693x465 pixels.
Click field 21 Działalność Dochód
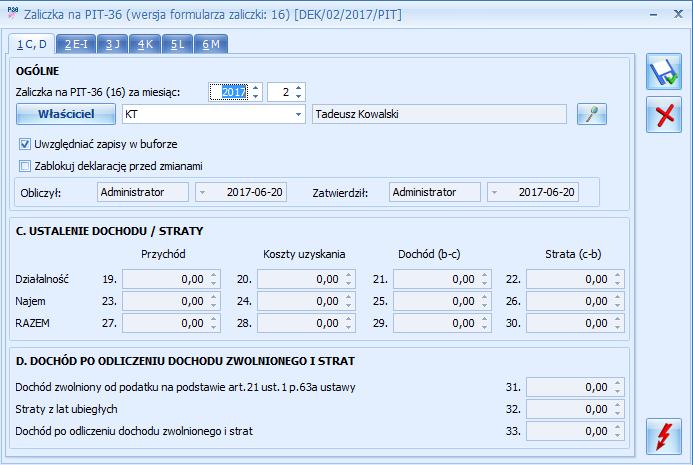(442, 279)
